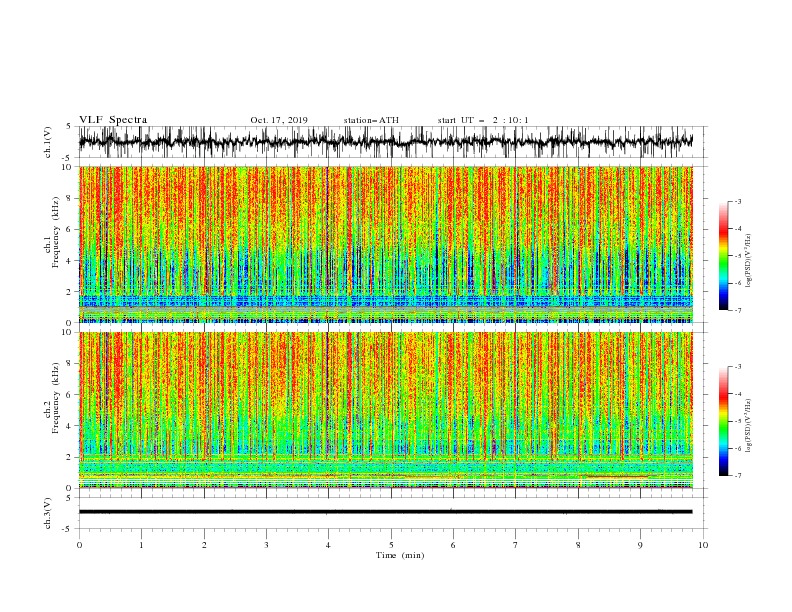Click the 'ch.1(V)' waveform axis label
The height and width of the screenshot is (612, 792).
[48, 142]
